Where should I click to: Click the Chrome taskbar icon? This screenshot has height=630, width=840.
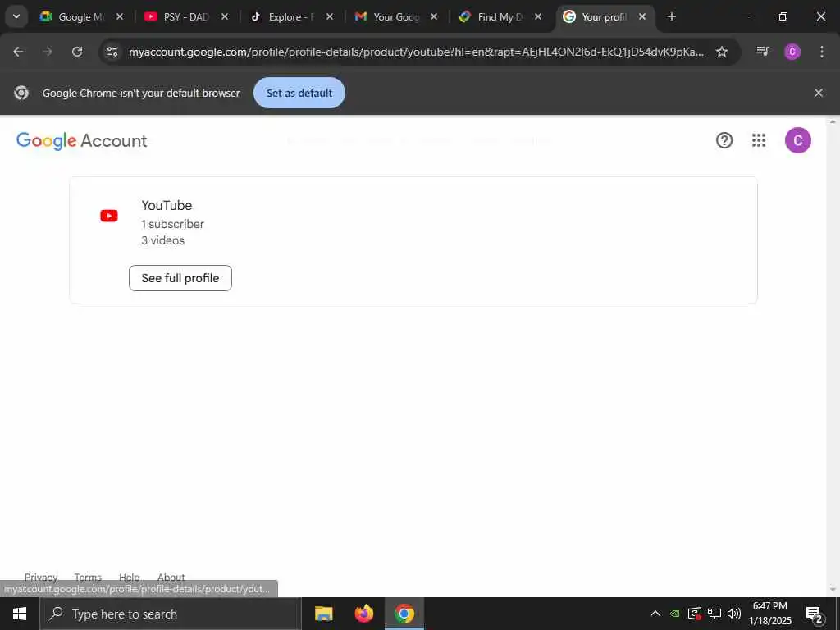pos(404,614)
